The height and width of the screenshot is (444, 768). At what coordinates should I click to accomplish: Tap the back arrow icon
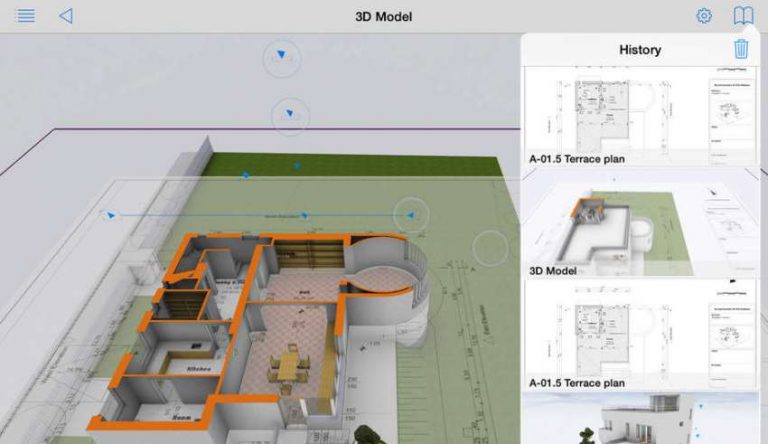tap(66, 16)
